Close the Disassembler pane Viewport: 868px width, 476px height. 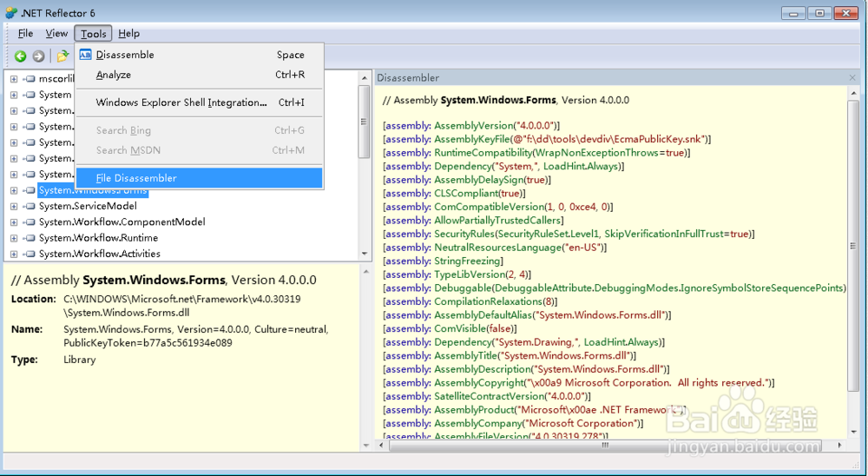[852, 78]
